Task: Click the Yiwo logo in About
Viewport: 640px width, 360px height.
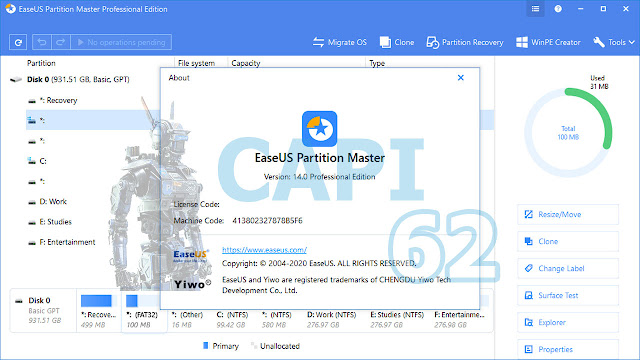Action: [192, 284]
